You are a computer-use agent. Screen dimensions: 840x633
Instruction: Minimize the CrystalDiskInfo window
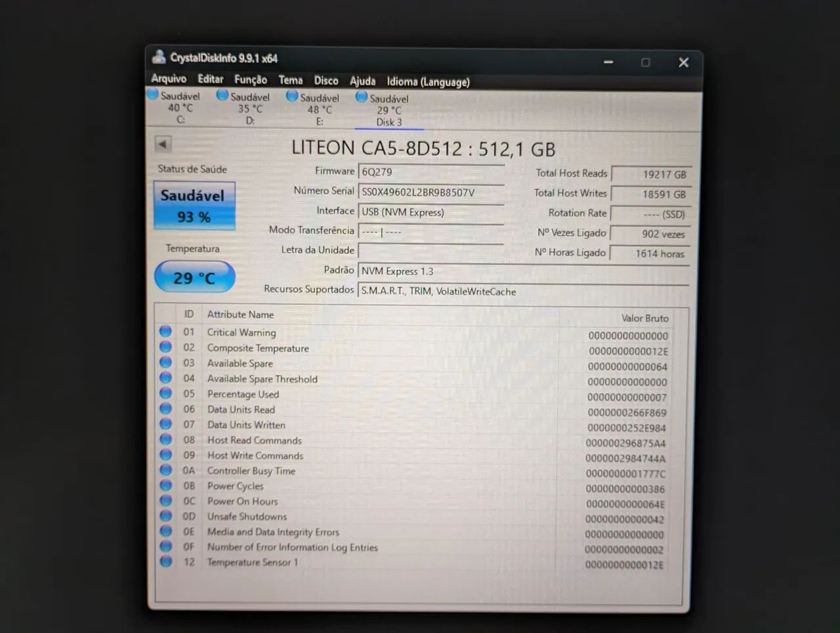coord(608,62)
